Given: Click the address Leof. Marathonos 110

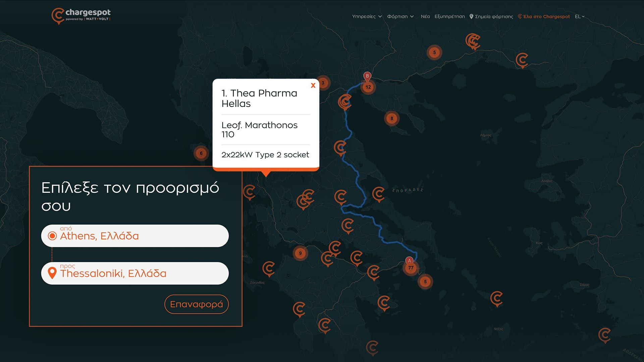Looking at the screenshot, I should click(259, 130).
